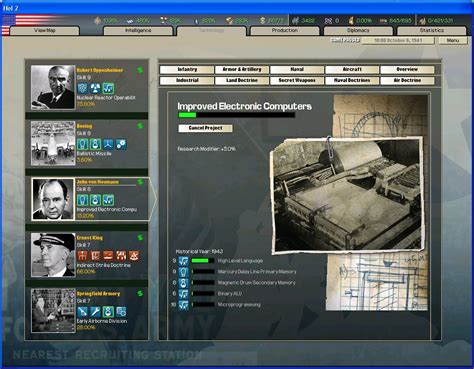Switch to the Intelligence tab
The width and height of the screenshot is (474, 369).
138,31
